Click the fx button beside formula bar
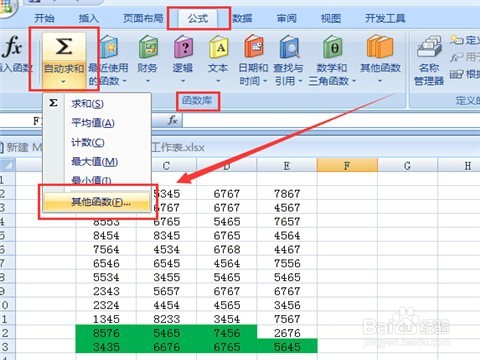The height and width of the screenshot is (360, 480). click(173, 120)
